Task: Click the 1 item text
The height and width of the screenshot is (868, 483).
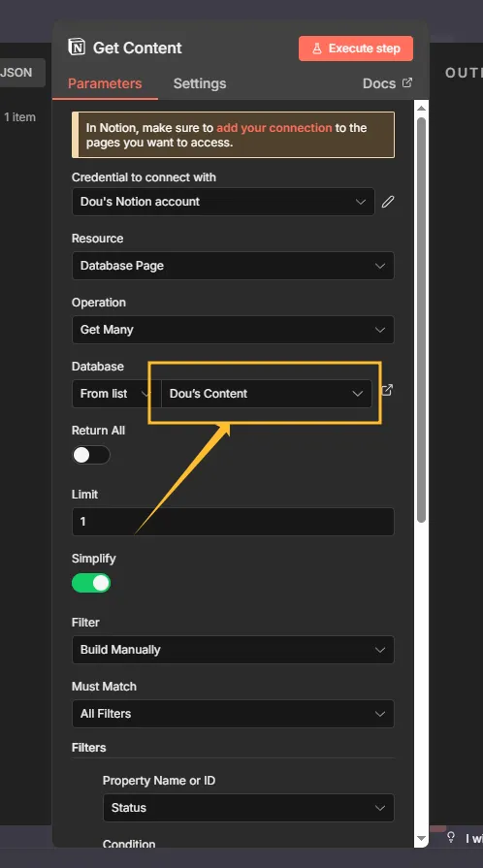Action: pyautogui.click(x=20, y=117)
